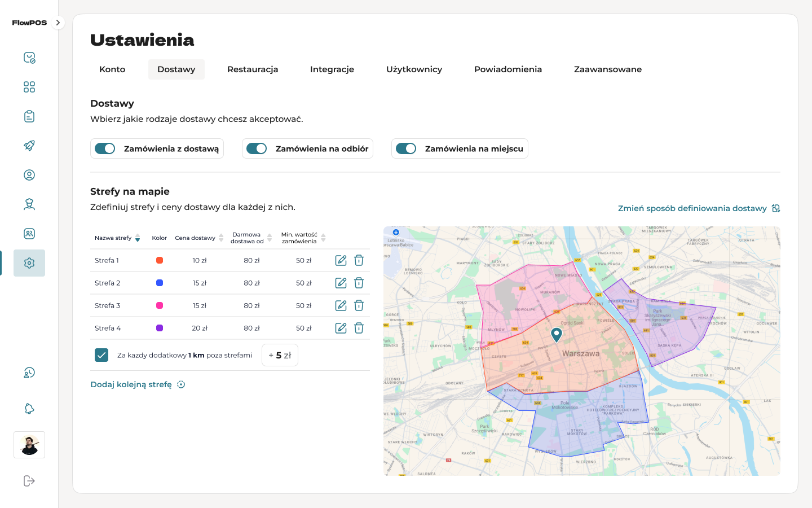
Task: Click the pink color swatch of Strefa 3
Action: pos(160,305)
